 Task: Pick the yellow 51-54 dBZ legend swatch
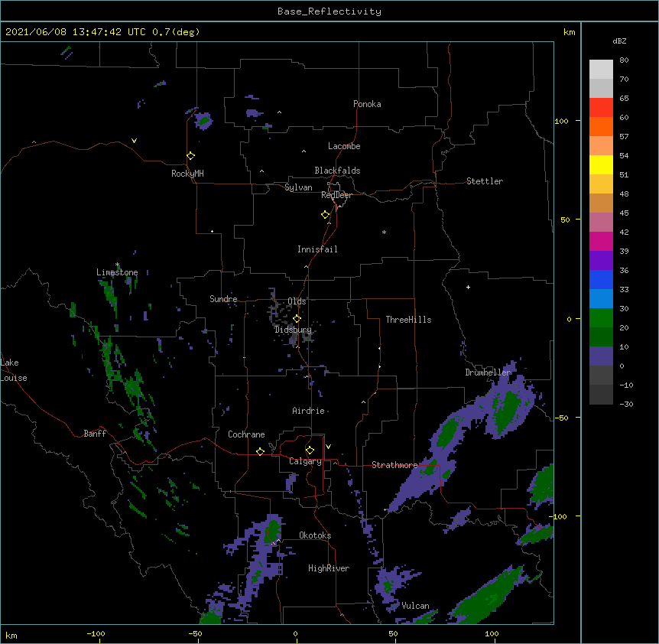click(601, 164)
